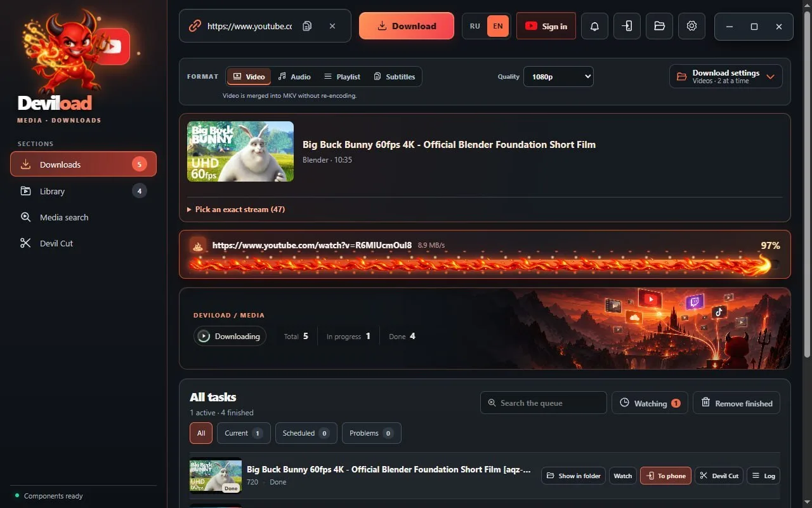
Task: Open the Quality 1080p dropdown
Action: 558,77
